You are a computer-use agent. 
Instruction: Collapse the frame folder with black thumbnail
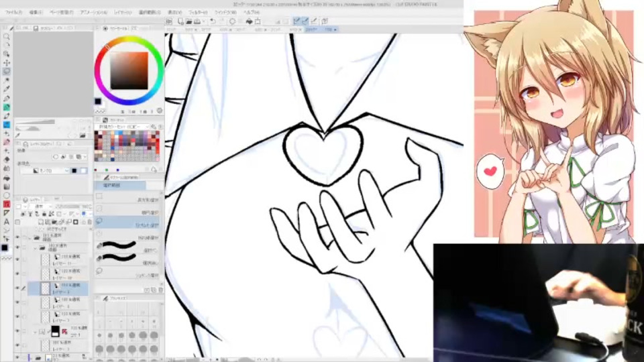pos(36,331)
